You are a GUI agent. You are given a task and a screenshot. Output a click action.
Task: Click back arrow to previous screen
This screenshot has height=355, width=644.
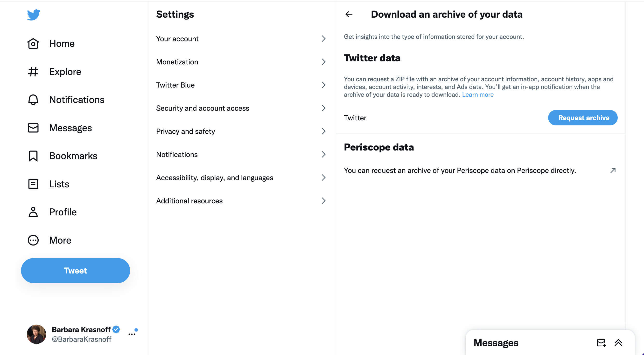(349, 14)
